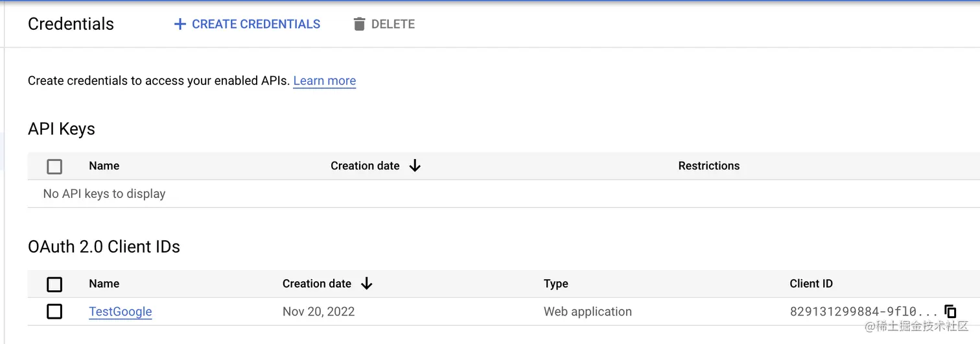Select all API keys with header checkbox
Image resolution: width=980 pixels, height=344 pixels.
pos(54,167)
